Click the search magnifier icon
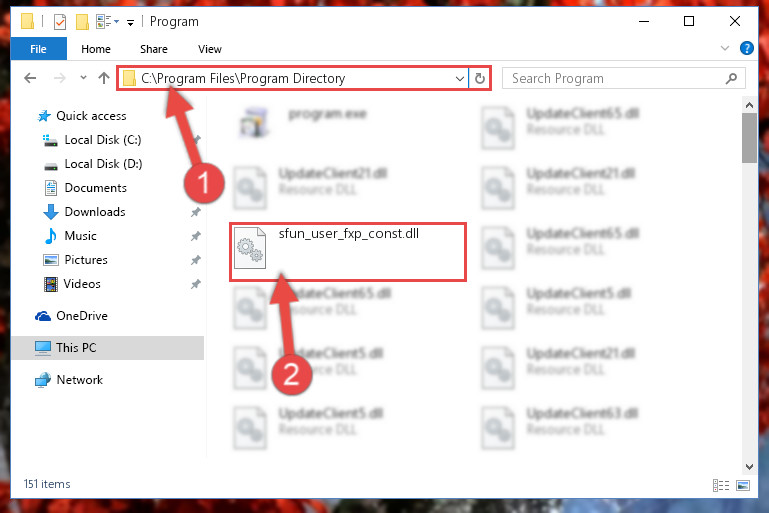The width and height of the screenshot is (769, 513). click(731, 78)
